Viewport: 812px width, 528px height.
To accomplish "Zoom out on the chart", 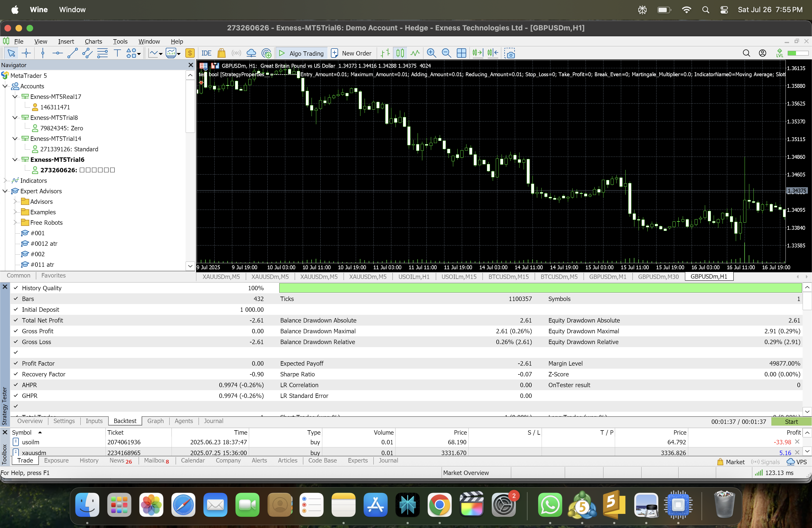I will click(446, 53).
